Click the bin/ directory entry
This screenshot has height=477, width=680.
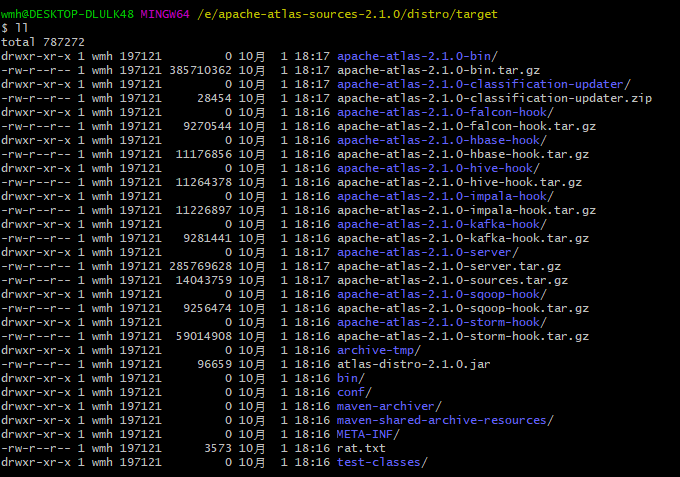coord(351,378)
